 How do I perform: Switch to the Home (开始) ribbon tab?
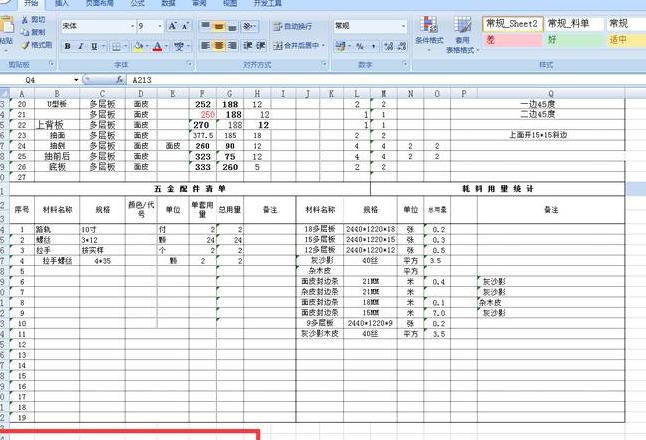31,3
